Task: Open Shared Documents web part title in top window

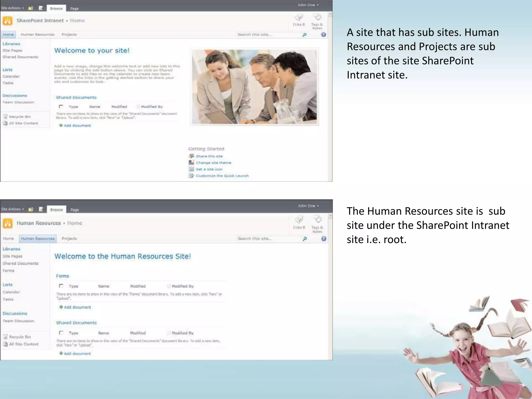Action: click(x=76, y=97)
